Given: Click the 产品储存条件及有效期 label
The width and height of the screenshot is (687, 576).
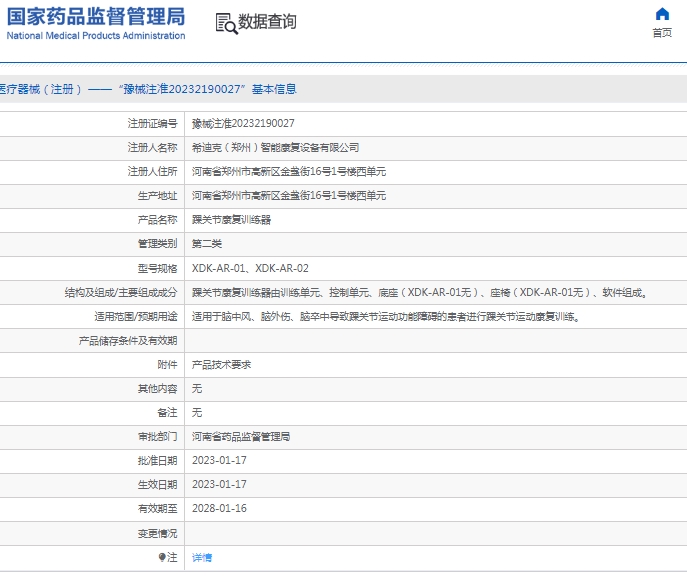Looking at the screenshot, I should [128, 341].
